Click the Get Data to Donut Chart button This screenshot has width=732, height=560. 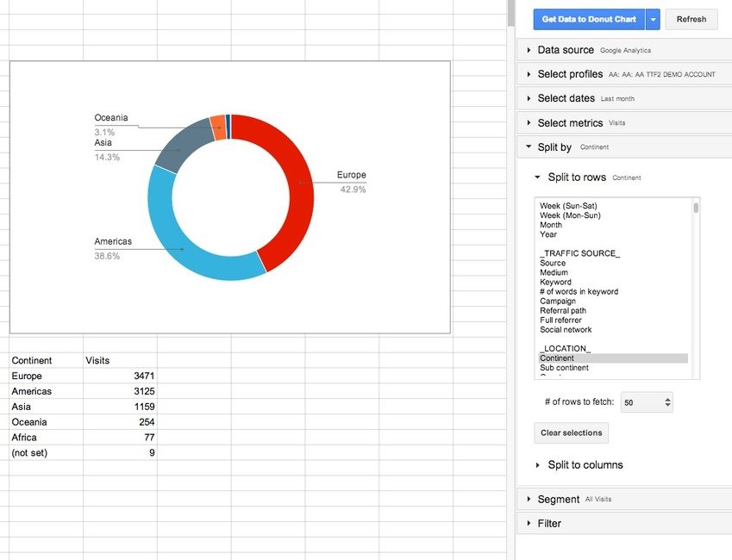(x=589, y=19)
